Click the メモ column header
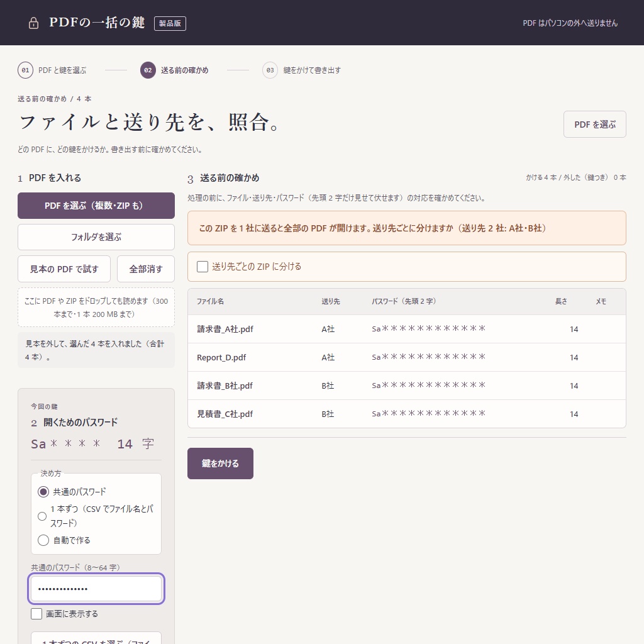This screenshot has height=644, width=644. (x=601, y=301)
